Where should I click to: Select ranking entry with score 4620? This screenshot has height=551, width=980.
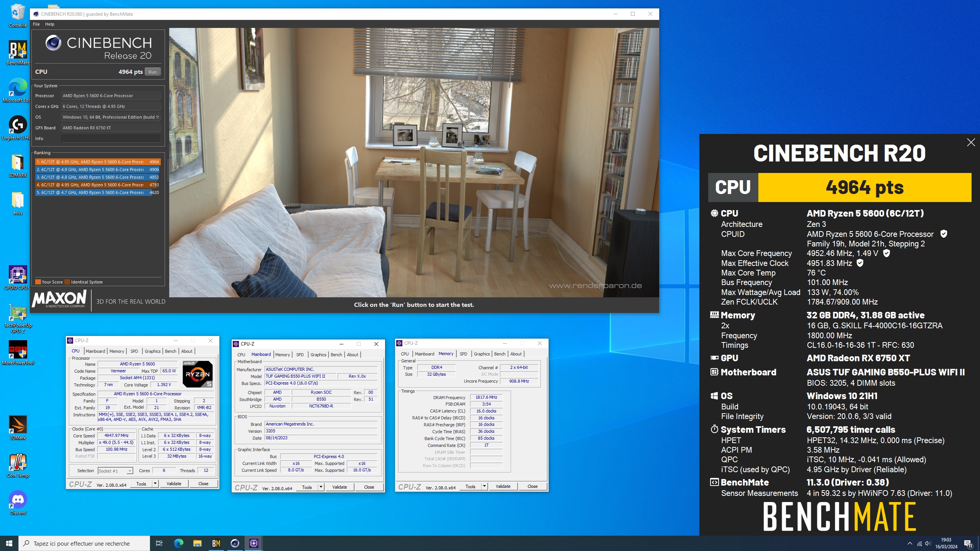pyautogui.click(x=98, y=192)
